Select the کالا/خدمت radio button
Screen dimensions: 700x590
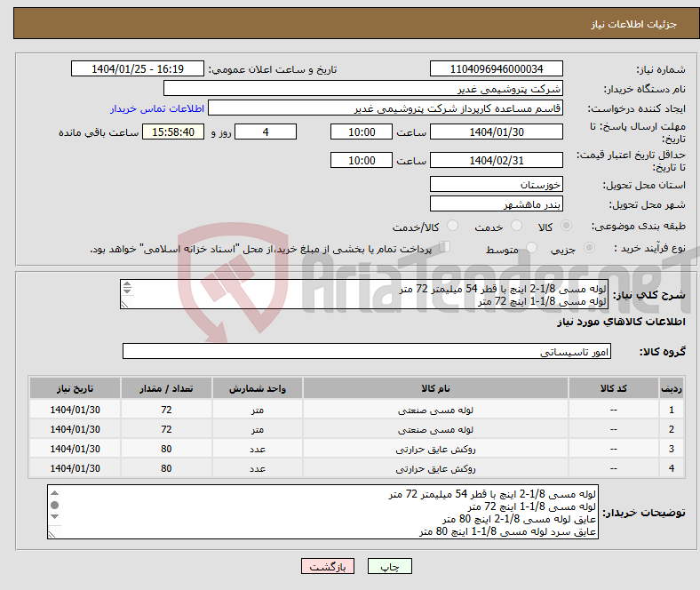click(452, 226)
